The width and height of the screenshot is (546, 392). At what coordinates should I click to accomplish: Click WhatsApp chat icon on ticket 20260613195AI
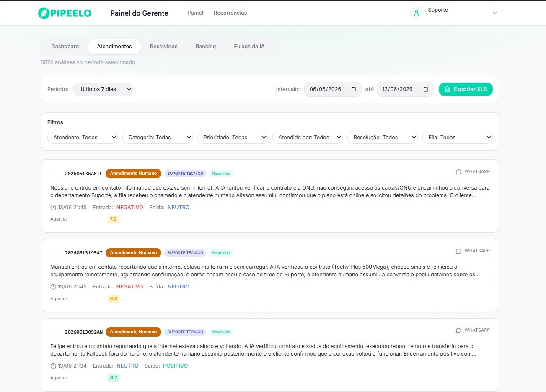(458, 251)
